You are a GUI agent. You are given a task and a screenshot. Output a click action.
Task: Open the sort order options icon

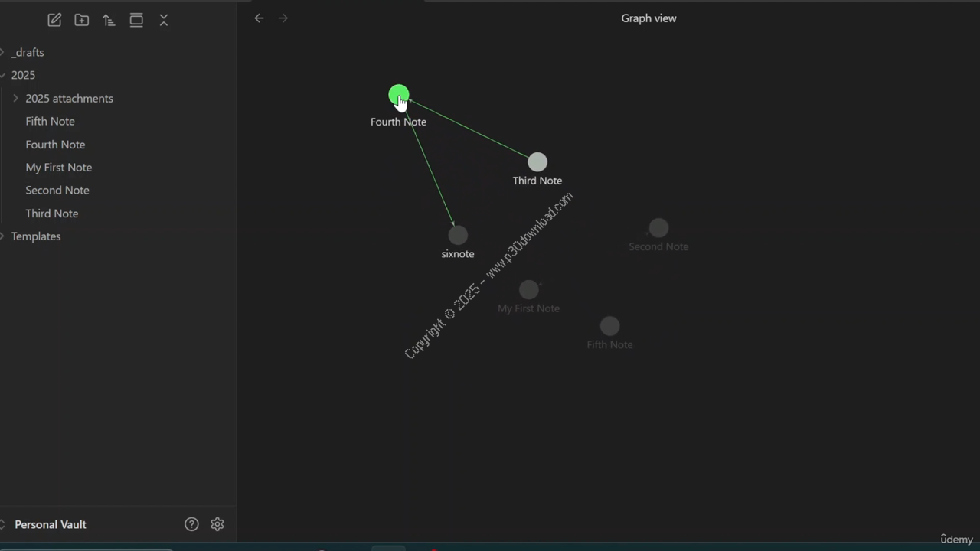[x=109, y=21]
